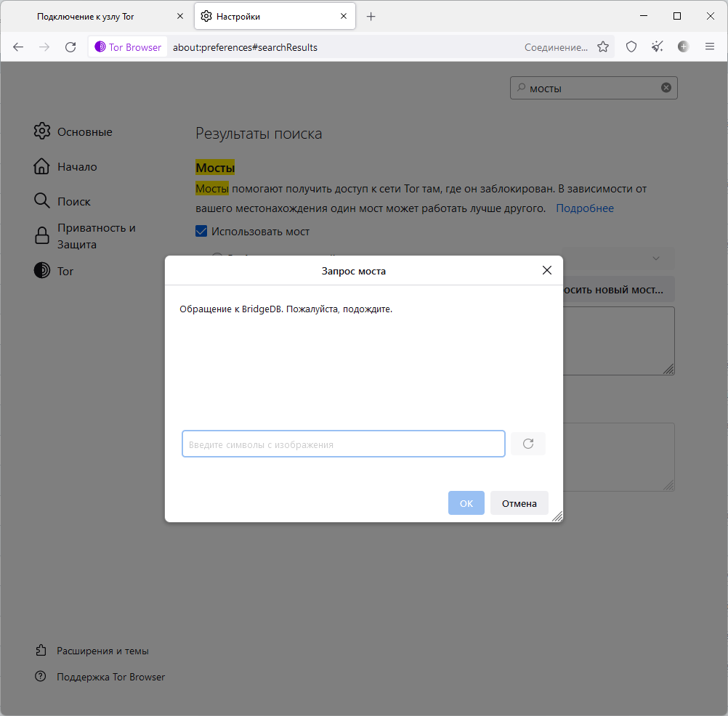Open Поиск settings category
The width and height of the screenshot is (728, 716).
point(62,201)
